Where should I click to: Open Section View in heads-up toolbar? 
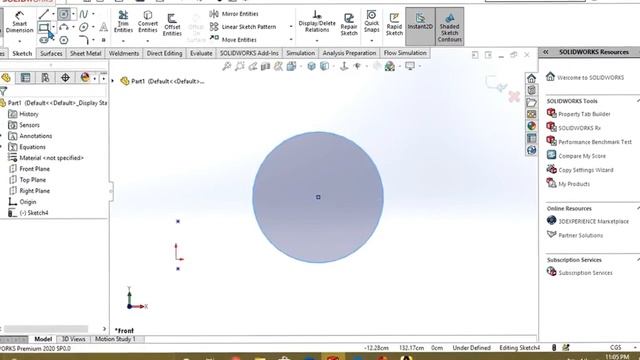tap(266, 66)
